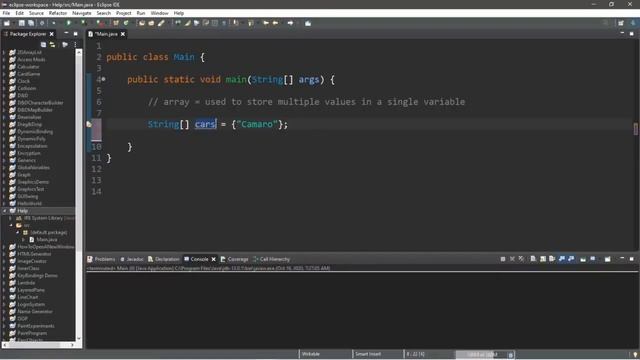Screen dimensions: 640x360
Task: Expand the LoginSystem project
Action: (4, 304)
